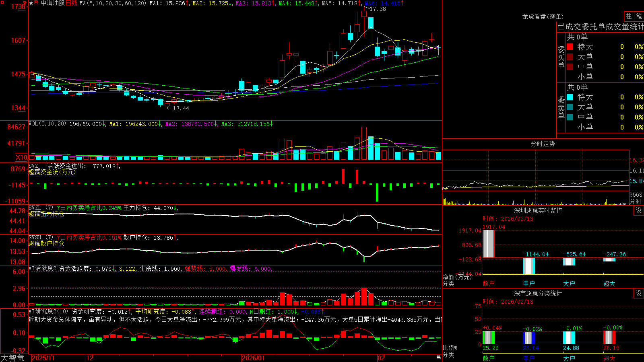The width and height of the screenshot is (644, 362).
Task: Toggle the 柱 bar display mode
Action: (x=629, y=16)
